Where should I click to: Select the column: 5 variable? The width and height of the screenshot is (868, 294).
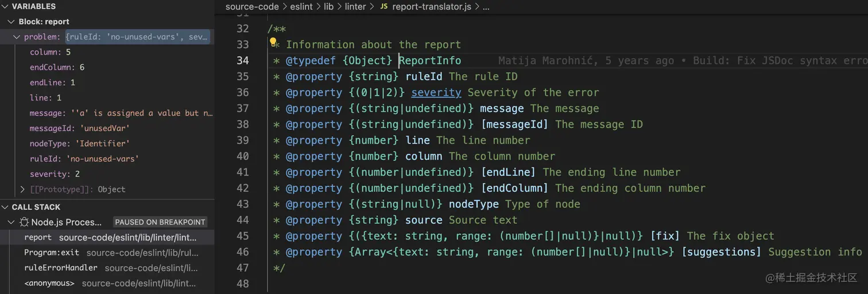coord(51,52)
